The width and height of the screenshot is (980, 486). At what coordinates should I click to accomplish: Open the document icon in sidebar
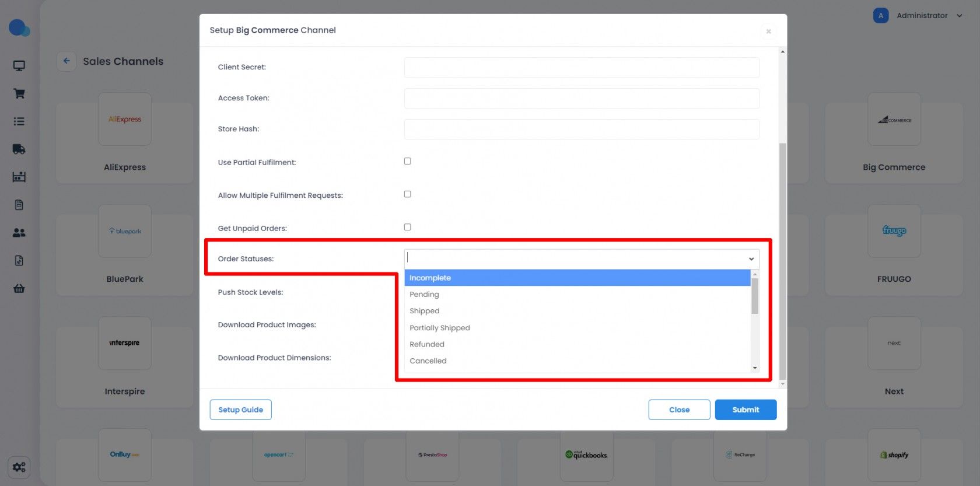(19, 205)
